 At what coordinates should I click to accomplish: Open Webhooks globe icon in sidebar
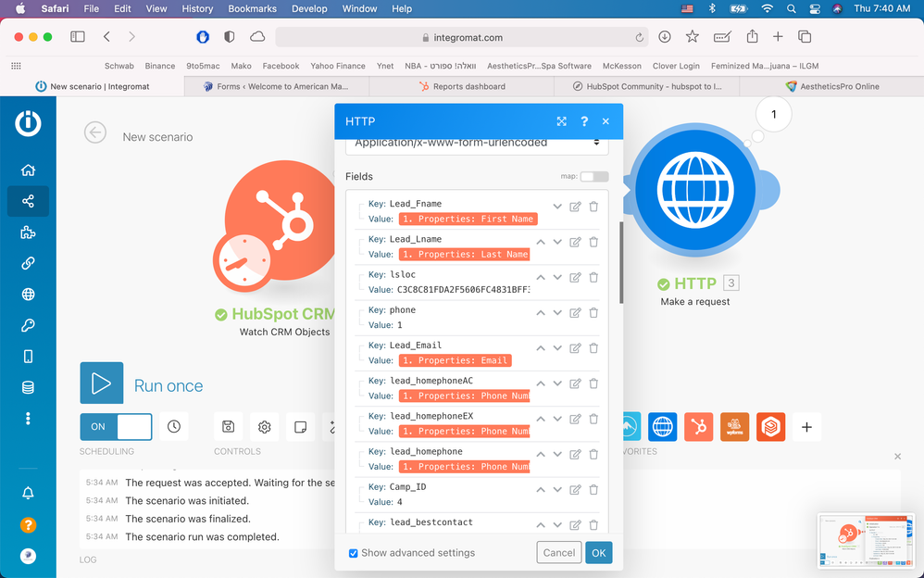coord(28,295)
